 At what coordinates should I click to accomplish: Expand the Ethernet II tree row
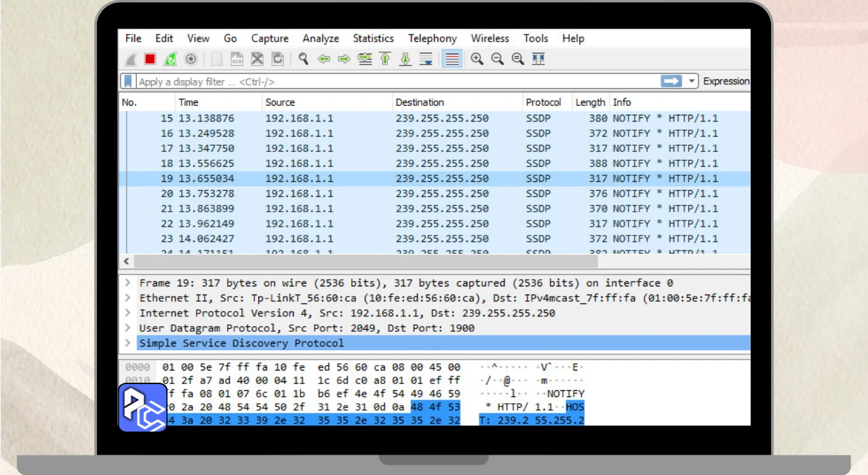click(x=127, y=298)
